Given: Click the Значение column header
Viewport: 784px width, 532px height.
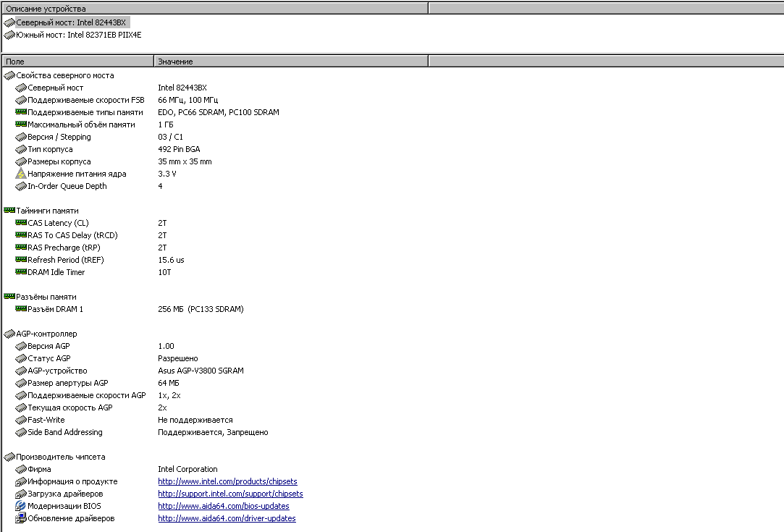Looking at the screenshot, I should click(291, 62).
